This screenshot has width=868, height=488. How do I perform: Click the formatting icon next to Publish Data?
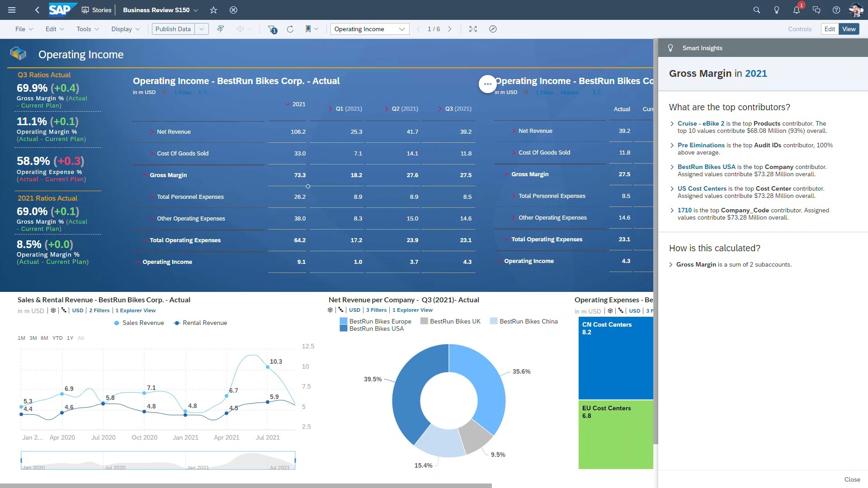(x=221, y=29)
